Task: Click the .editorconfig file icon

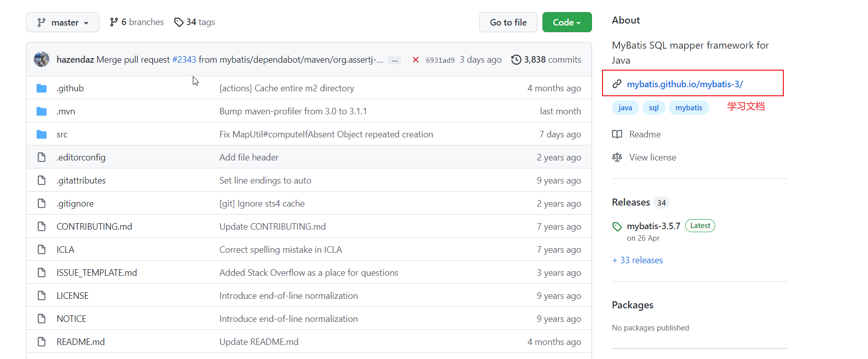Action: click(42, 157)
